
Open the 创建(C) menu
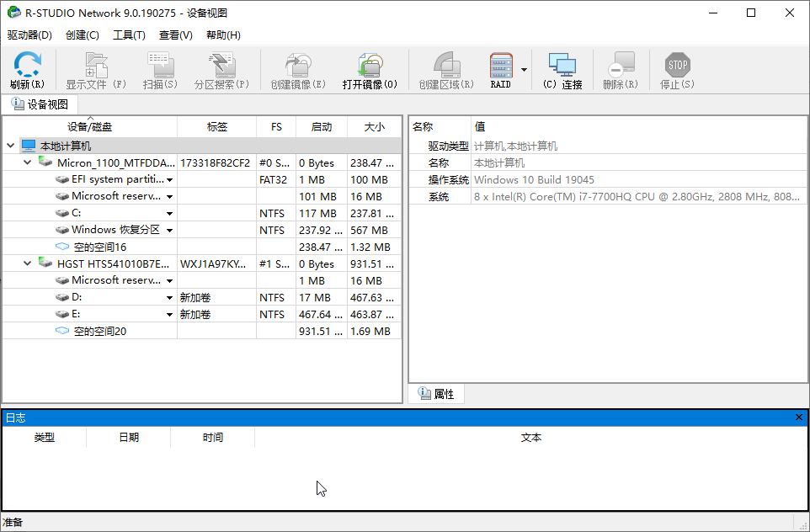(83, 35)
